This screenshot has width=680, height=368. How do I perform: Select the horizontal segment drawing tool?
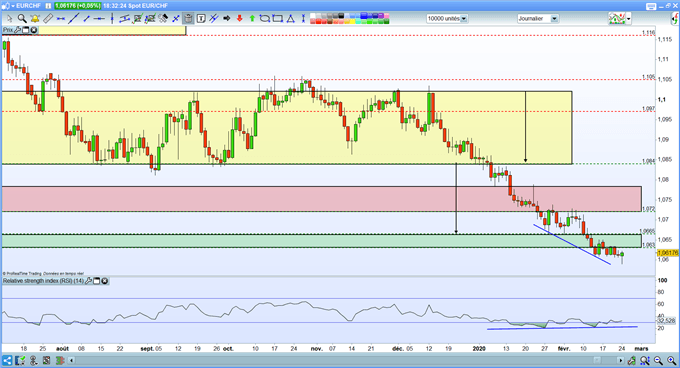pyautogui.click(x=61, y=19)
